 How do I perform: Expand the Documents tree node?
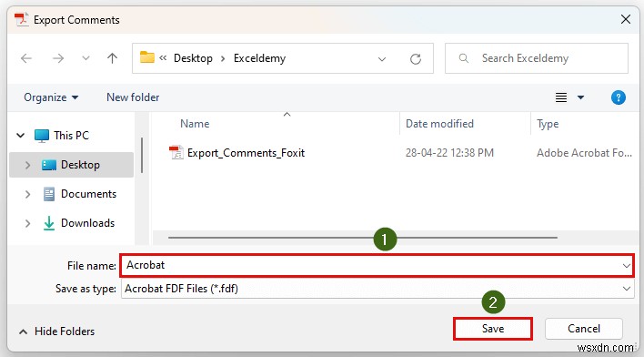27,194
